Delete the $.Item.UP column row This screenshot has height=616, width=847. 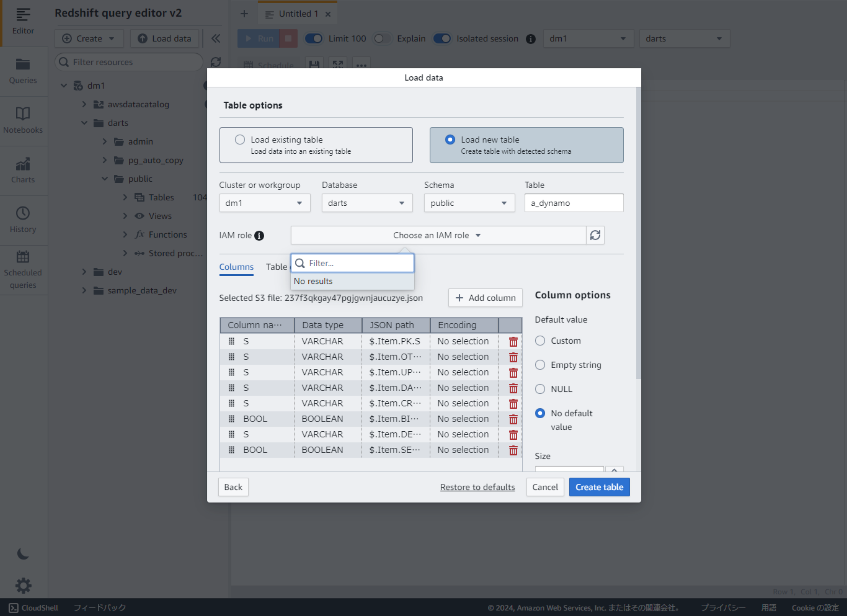pos(513,372)
